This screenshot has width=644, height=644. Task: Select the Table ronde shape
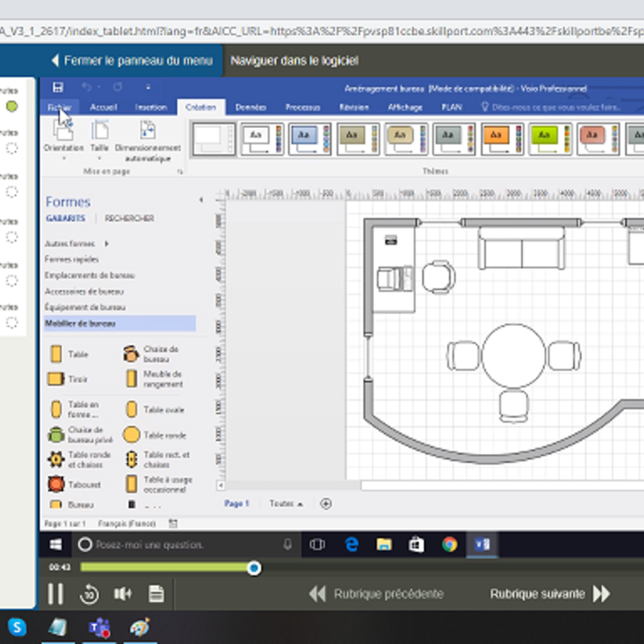point(155,435)
